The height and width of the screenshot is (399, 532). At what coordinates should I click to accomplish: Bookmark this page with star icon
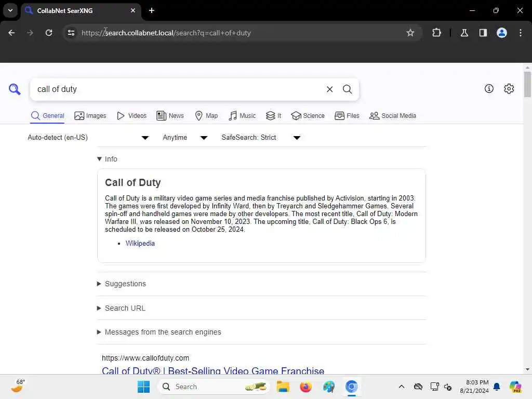(410, 33)
